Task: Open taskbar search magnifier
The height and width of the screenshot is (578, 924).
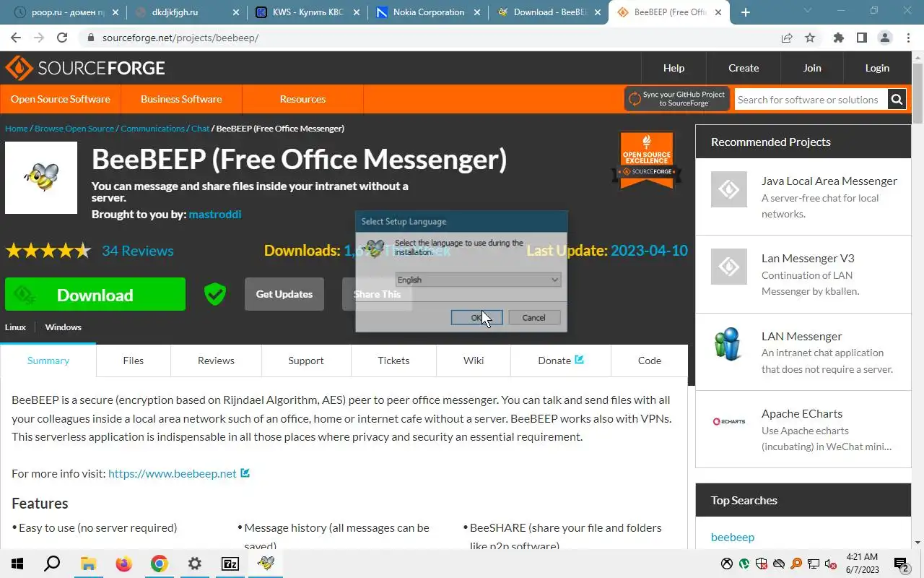Action: point(52,564)
